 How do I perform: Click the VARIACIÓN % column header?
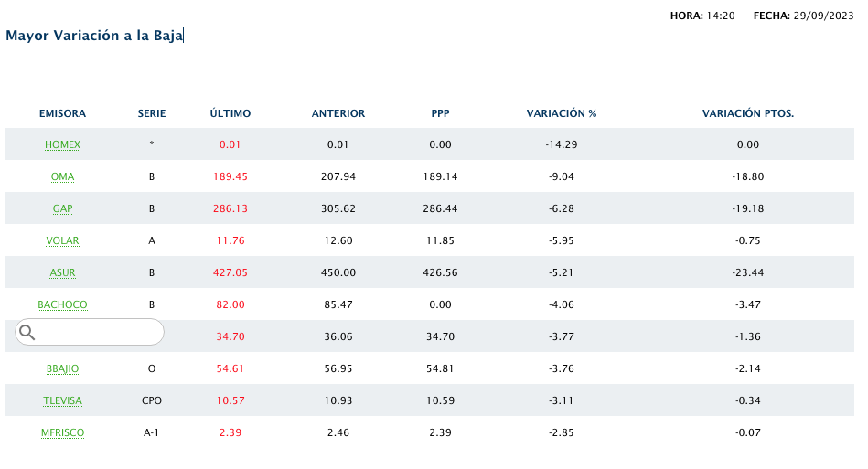[561, 113]
